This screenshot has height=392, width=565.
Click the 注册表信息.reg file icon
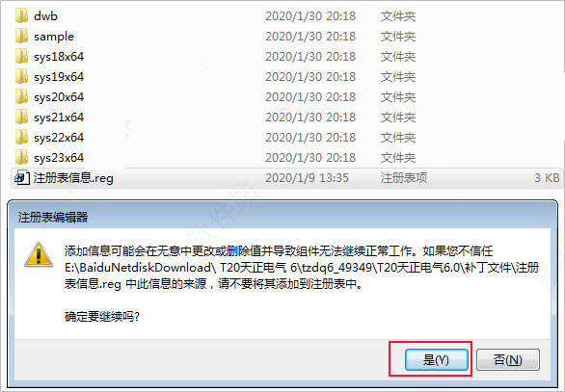click(x=21, y=178)
